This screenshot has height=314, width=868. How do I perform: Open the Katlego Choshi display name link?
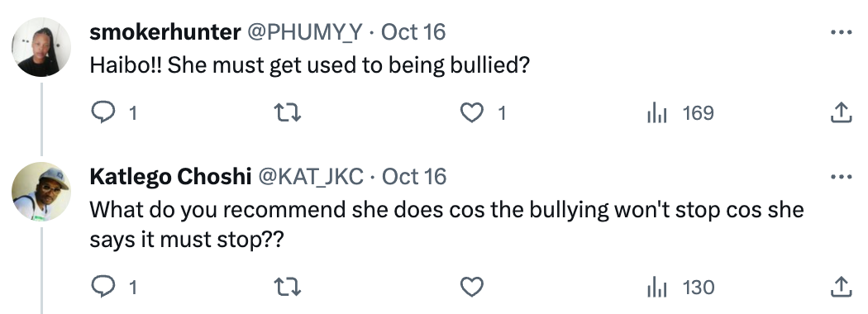(x=170, y=177)
